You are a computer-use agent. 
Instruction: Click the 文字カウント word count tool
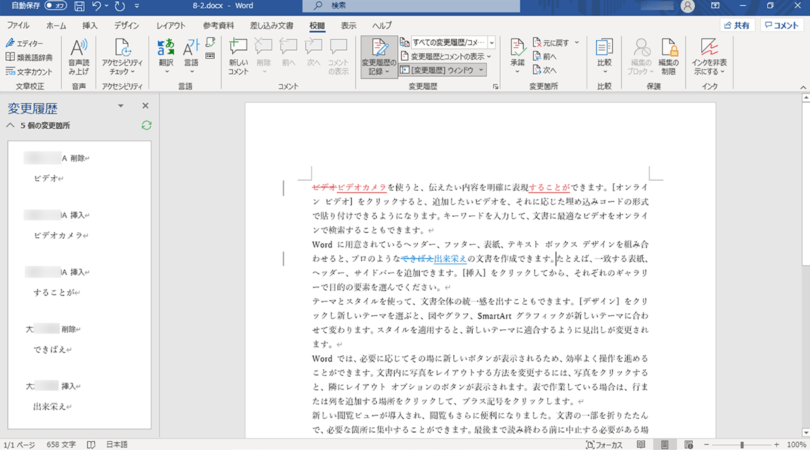[x=29, y=72]
